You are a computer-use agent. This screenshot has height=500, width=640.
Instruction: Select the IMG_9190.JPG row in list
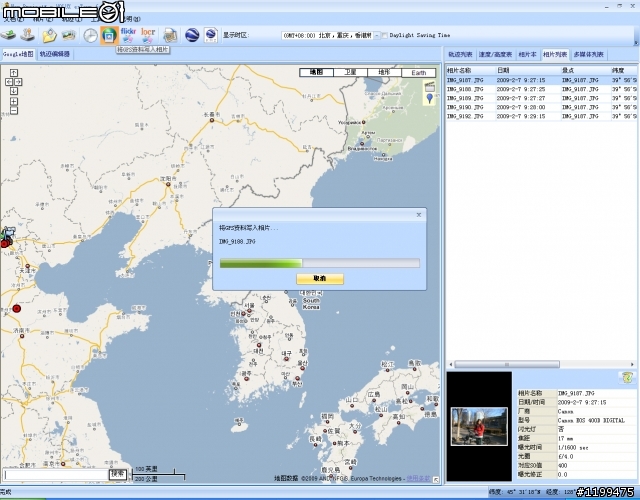(x=541, y=107)
